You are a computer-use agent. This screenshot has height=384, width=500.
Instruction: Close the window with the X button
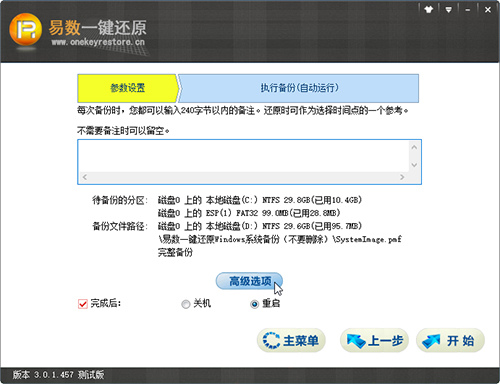point(488,10)
